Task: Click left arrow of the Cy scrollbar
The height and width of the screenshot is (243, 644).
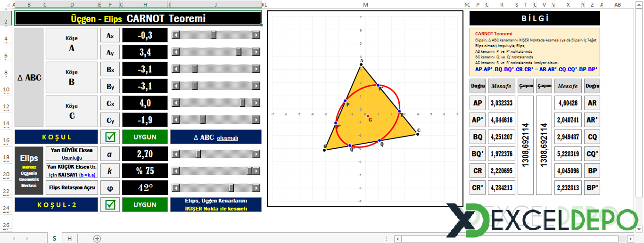Action: 175,120
